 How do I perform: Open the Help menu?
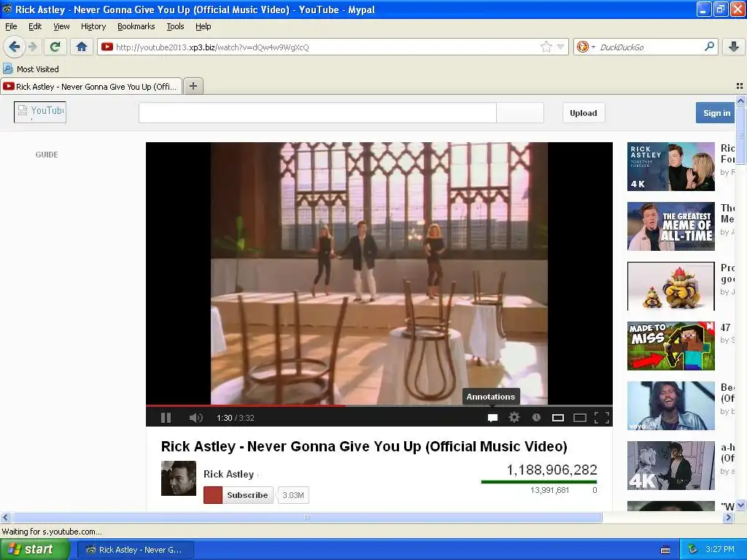click(203, 26)
